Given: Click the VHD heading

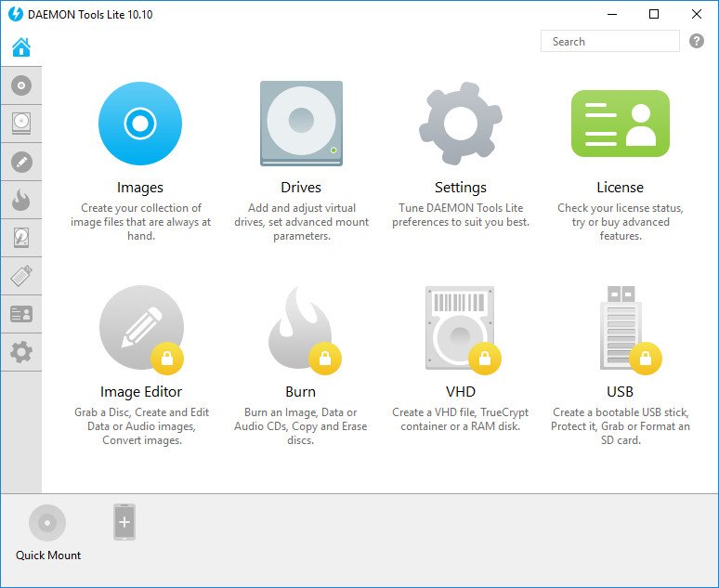Looking at the screenshot, I should [x=461, y=392].
